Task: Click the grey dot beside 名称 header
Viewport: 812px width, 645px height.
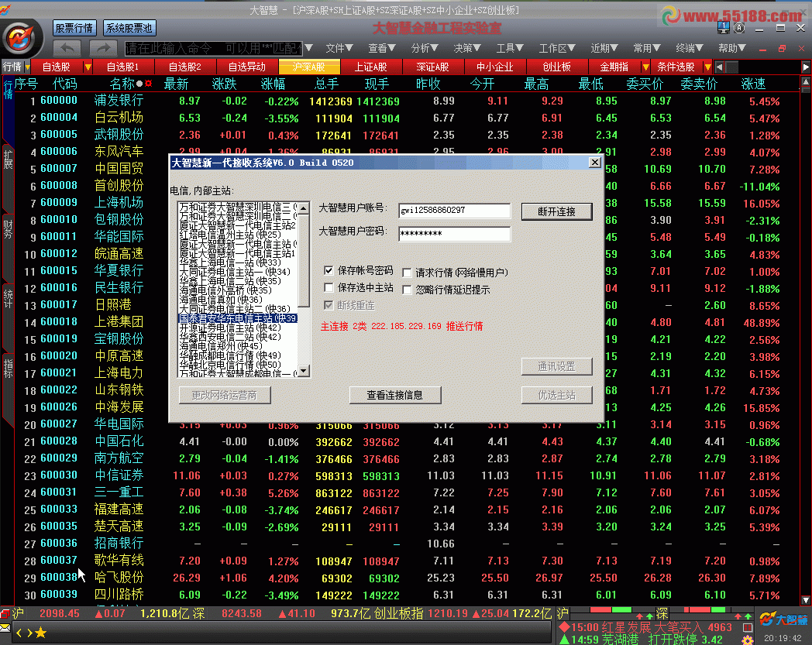Action: [139, 84]
